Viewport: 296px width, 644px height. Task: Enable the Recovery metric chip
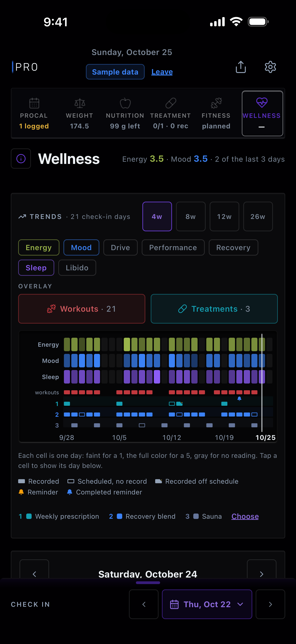(x=233, y=247)
